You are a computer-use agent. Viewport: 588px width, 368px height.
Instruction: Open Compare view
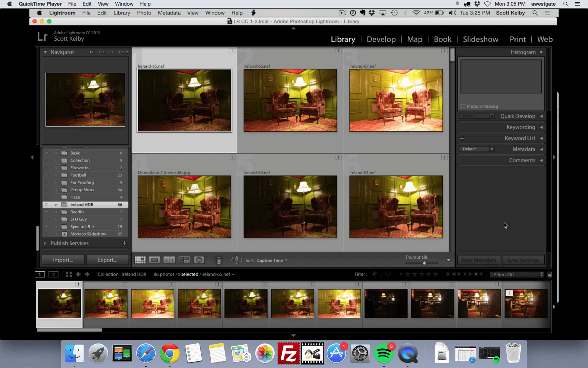pyautogui.click(x=169, y=260)
